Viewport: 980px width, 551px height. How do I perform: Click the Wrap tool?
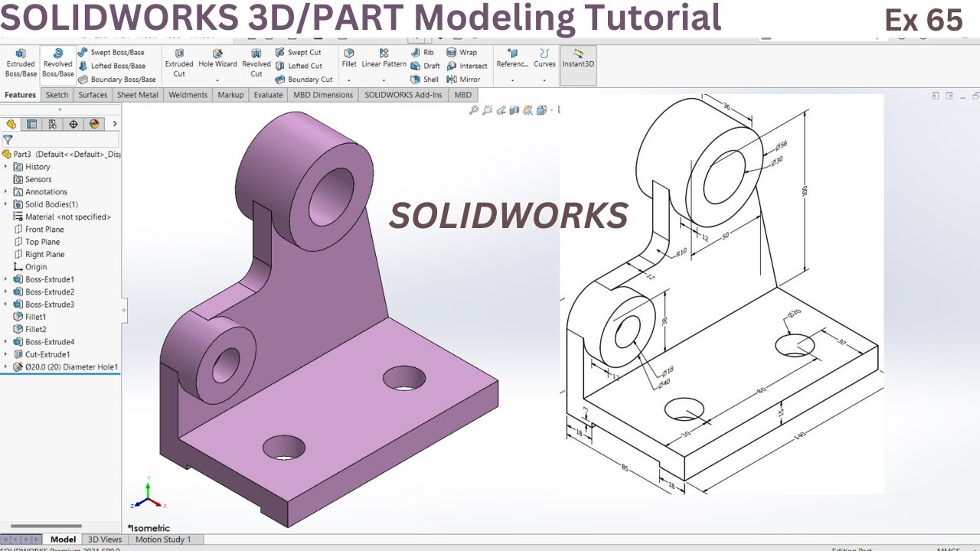pos(462,52)
